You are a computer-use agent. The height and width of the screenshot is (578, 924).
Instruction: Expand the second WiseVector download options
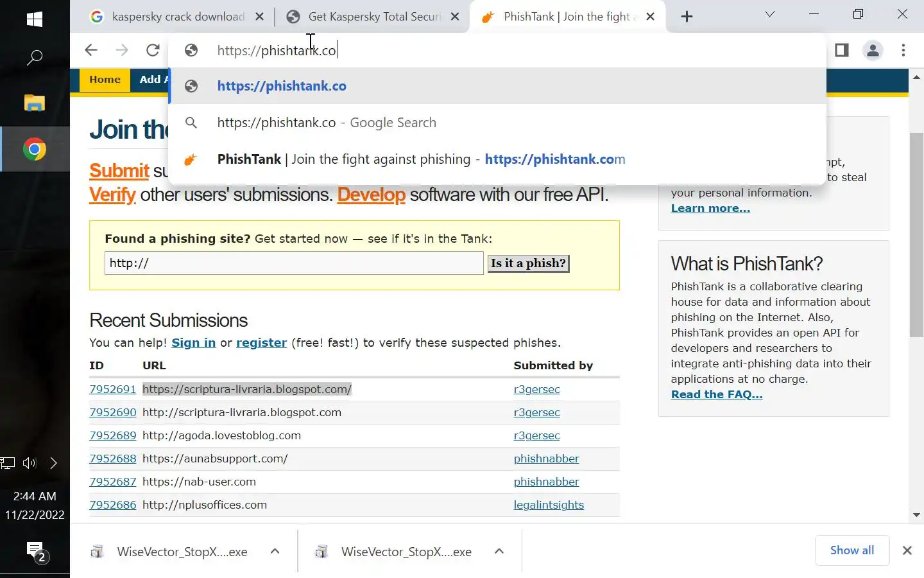499,551
